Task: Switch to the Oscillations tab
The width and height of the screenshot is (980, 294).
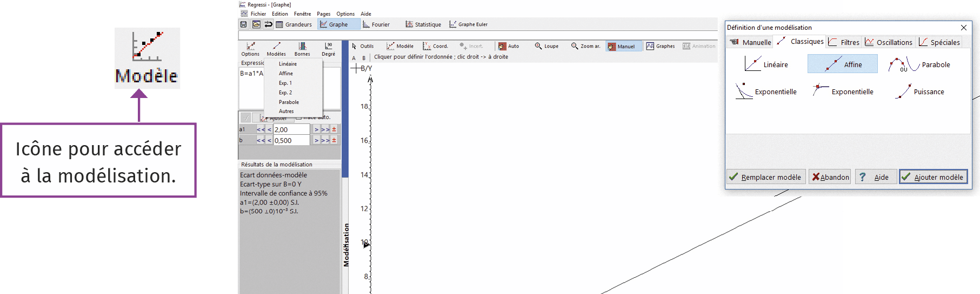Action: (x=889, y=42)
